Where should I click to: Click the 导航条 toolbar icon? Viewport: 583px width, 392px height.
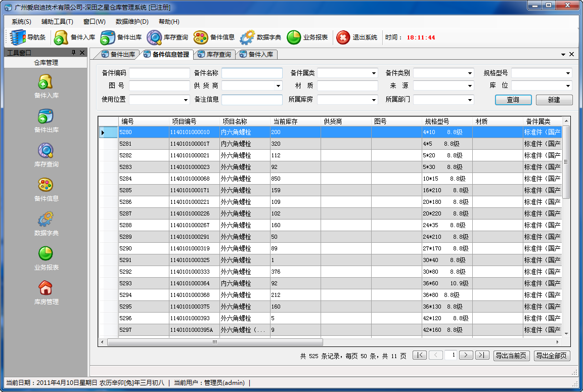pos(18,37)
